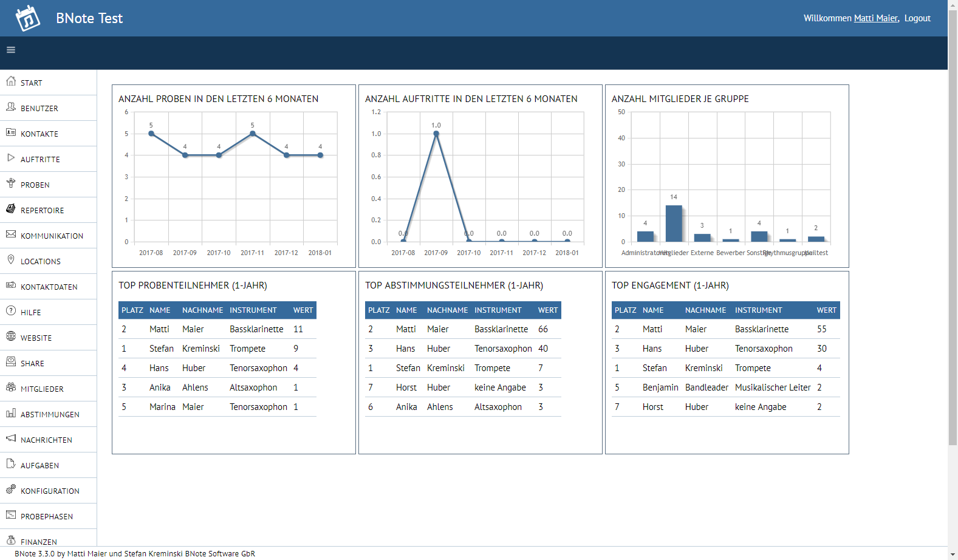This screenshot has height=560, width=958.
Task: Click the Auftritte play icon
Action: 11,157
